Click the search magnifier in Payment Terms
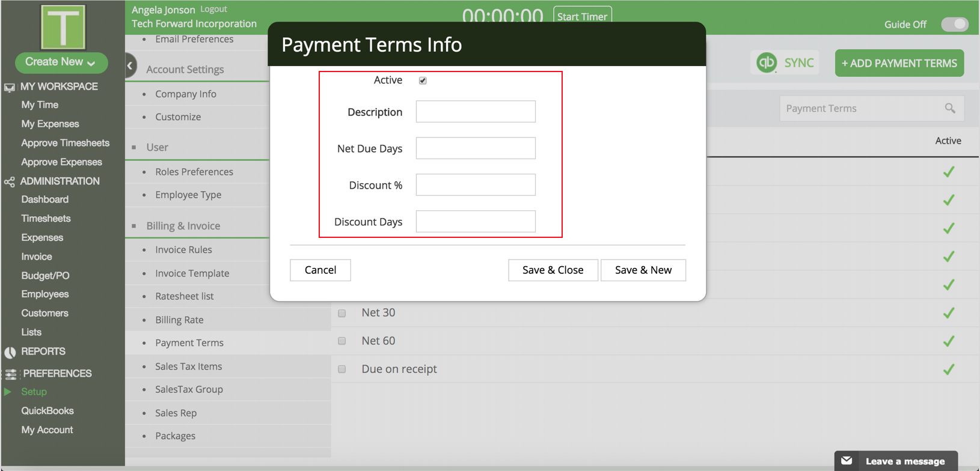This screenshot has width=980, height=471. [x=949, y=108]
